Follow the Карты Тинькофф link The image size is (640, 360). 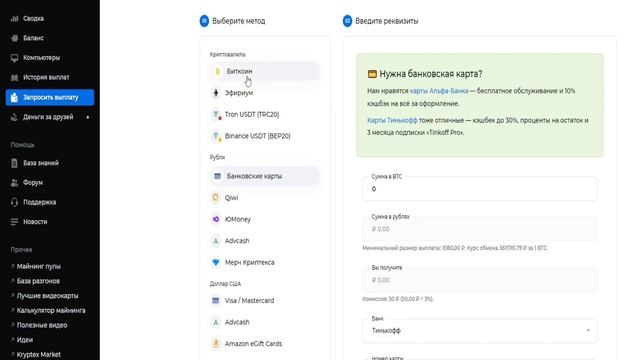[x=392, y=120]
